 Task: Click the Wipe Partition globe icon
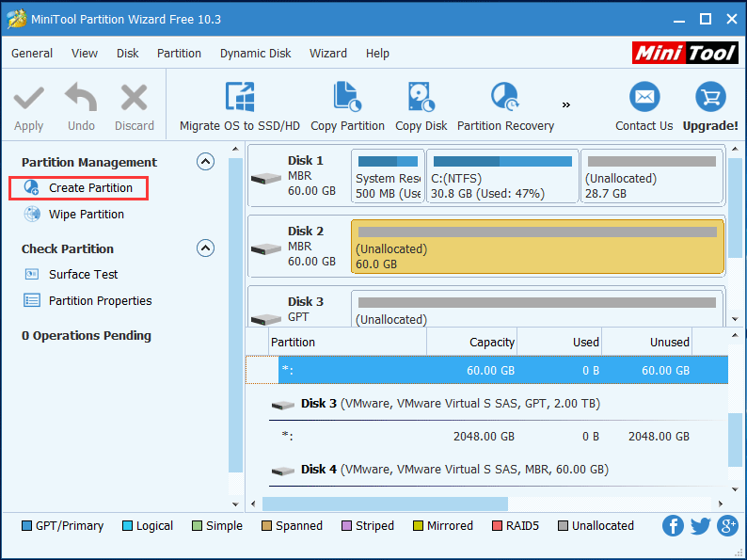(x=32, y=214)
